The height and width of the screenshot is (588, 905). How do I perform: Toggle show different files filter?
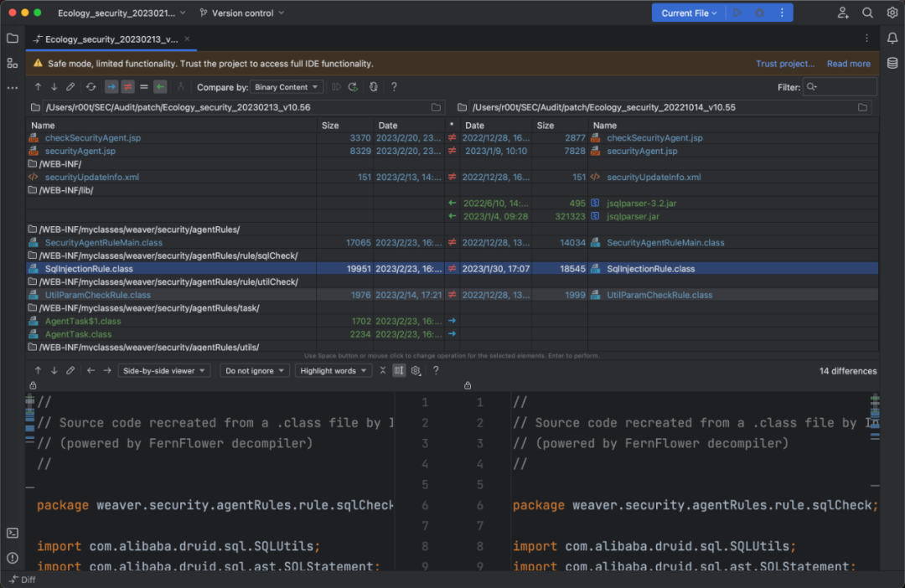(x=127, y=87)
